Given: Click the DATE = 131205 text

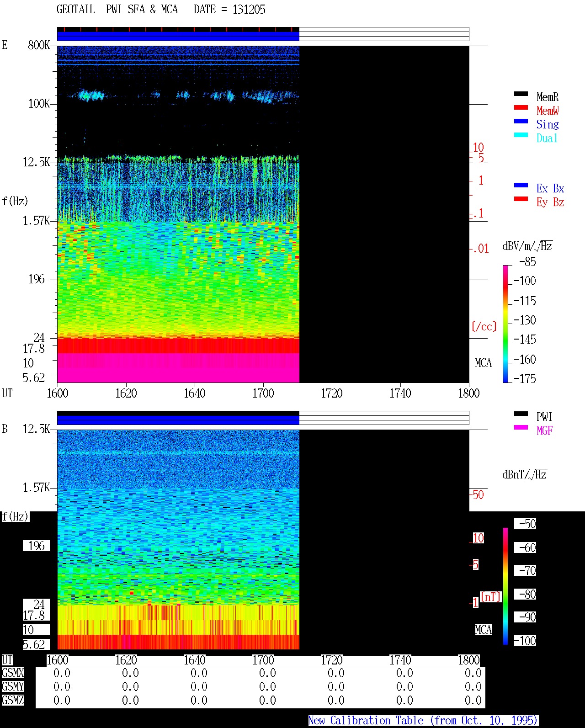Looking at the screenshot, I should point(229,10).
